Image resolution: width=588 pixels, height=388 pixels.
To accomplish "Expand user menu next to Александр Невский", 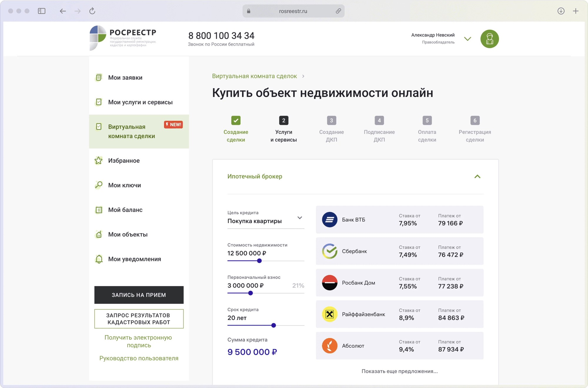I will [x=467, y=39].
